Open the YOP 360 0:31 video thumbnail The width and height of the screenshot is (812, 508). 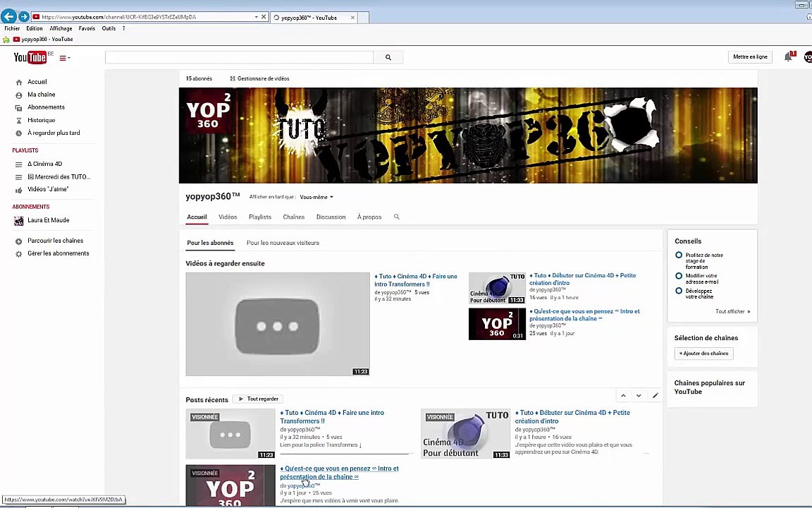click(497, 324)
